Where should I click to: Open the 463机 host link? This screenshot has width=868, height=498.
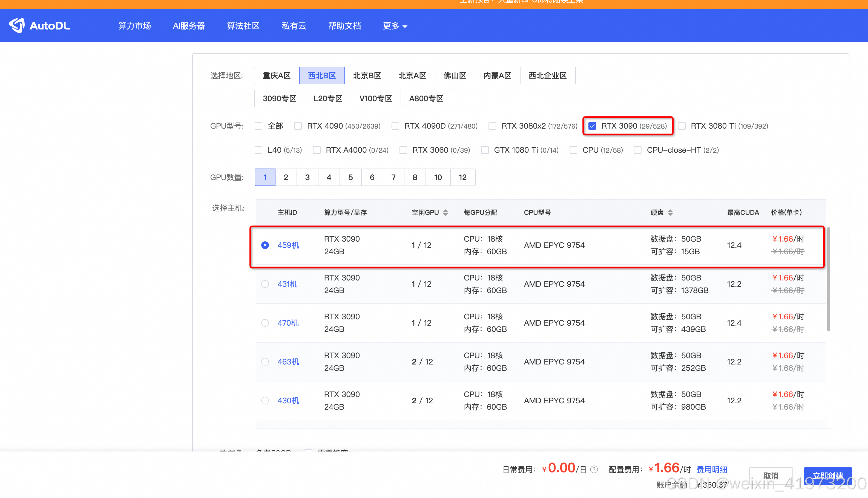pos(288,361)
